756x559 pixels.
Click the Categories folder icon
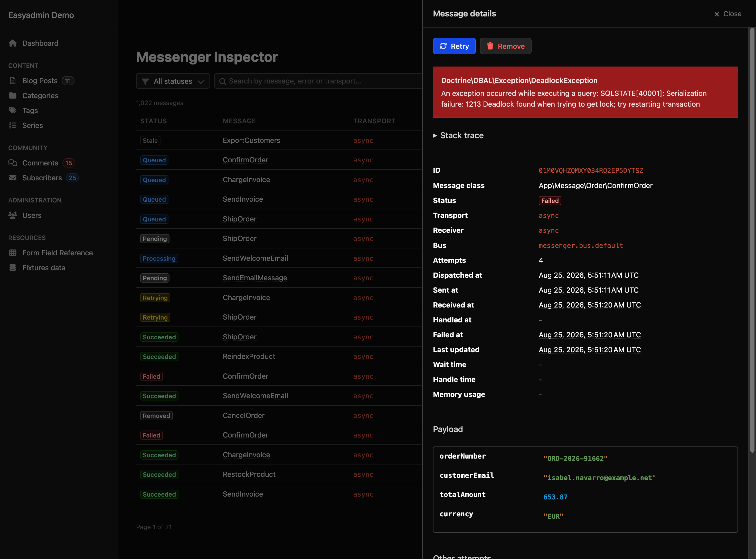(13, 95)
